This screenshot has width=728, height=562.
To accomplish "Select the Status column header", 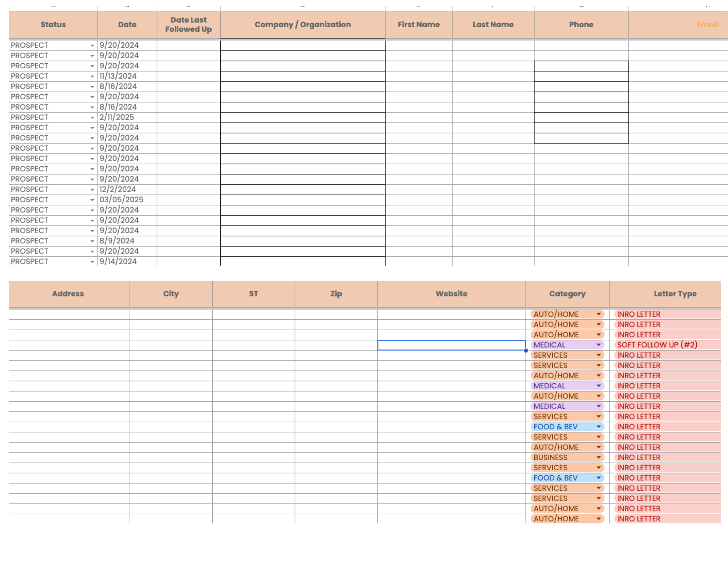I will pyautogui.click(x=53, y=24).
